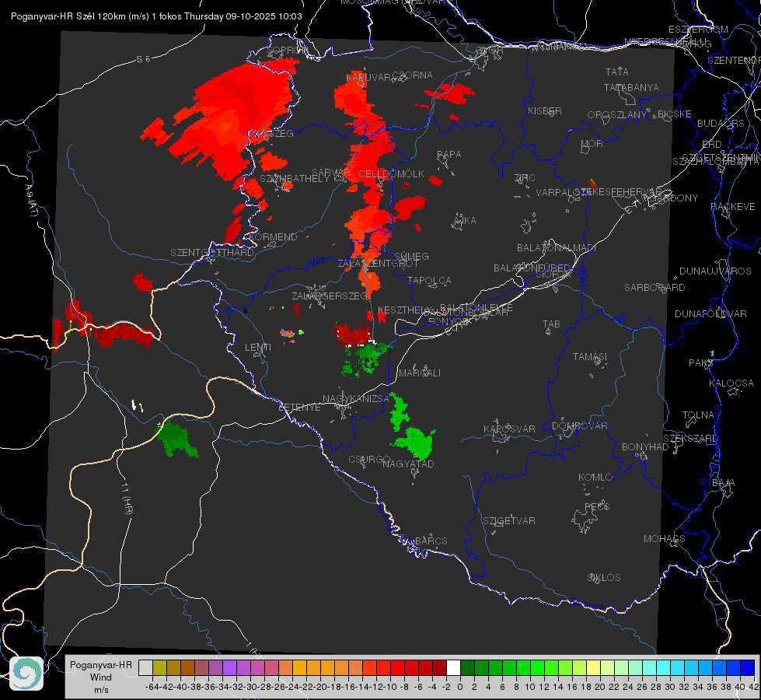Click the purple swatch in the wind legend
Screen dimensions: 761x700
click(x=229, y=667)
